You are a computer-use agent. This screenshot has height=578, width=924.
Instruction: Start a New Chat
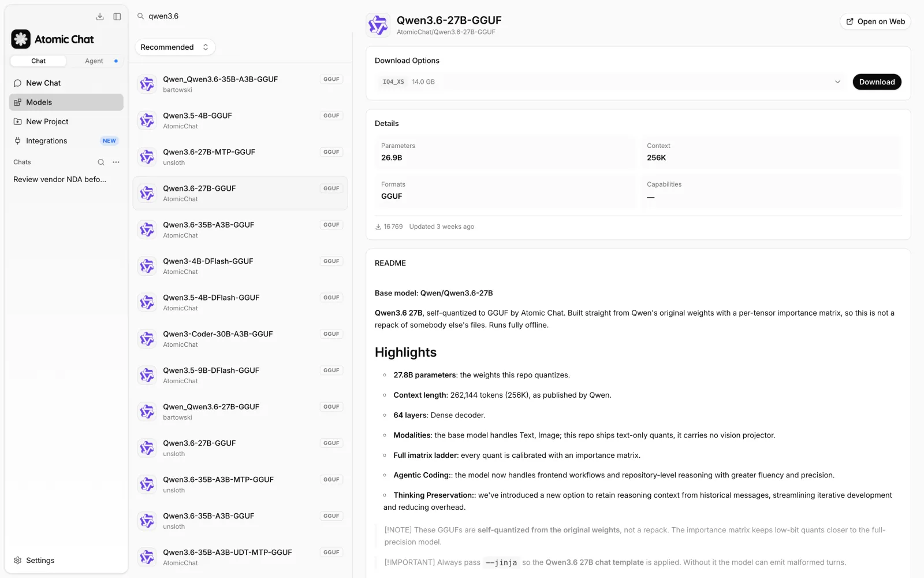tap(66, 83)
